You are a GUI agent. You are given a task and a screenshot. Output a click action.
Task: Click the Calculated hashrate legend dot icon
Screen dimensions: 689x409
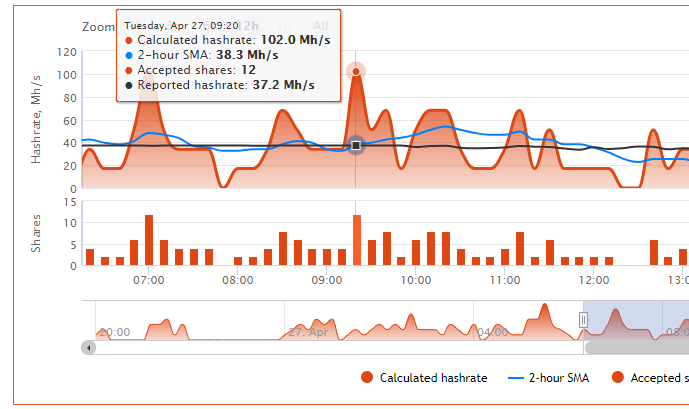point(366,377)
